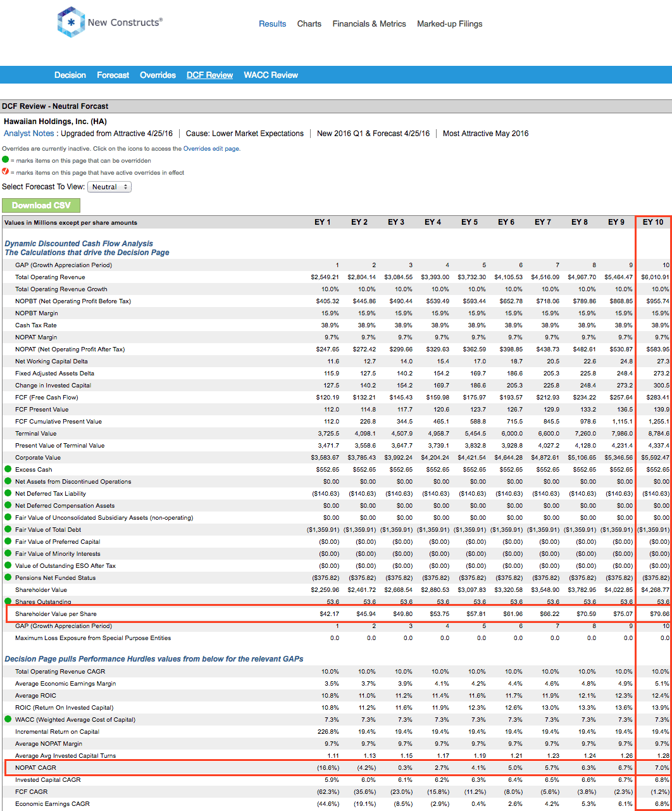This screenshot has height=811, width=672.
Task: Click green dot beside Net Assets from Discontinued Operations
Action: click(x=8, y=481)
